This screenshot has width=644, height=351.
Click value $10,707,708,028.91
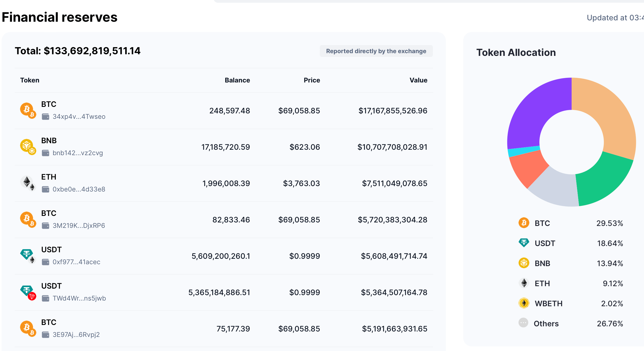coord(392,147)
